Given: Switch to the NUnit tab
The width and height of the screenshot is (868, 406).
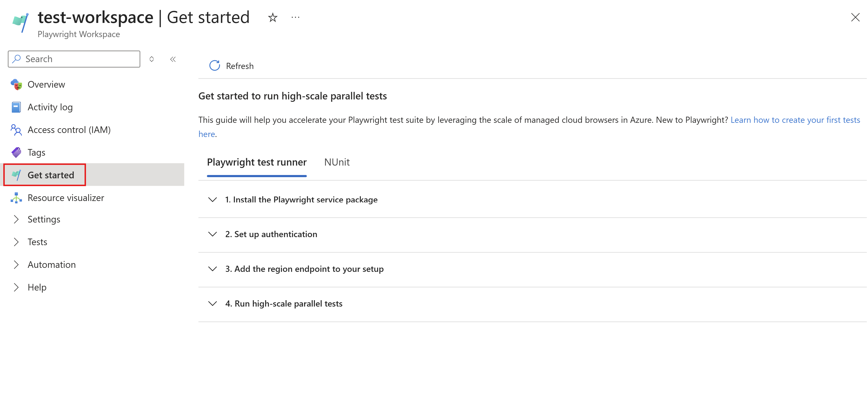Looking at the screenshot, I should point(337,162).
